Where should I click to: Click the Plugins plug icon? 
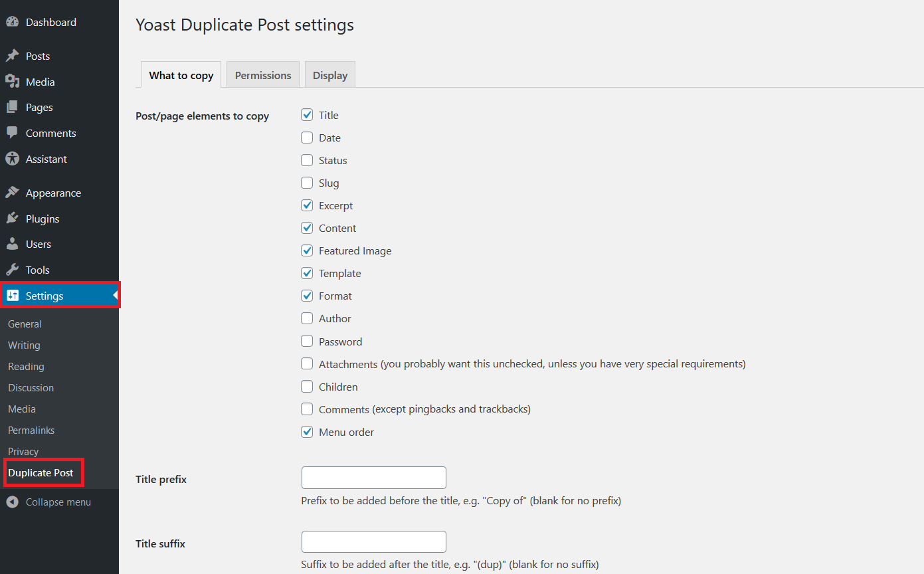[x=12, y=219]
